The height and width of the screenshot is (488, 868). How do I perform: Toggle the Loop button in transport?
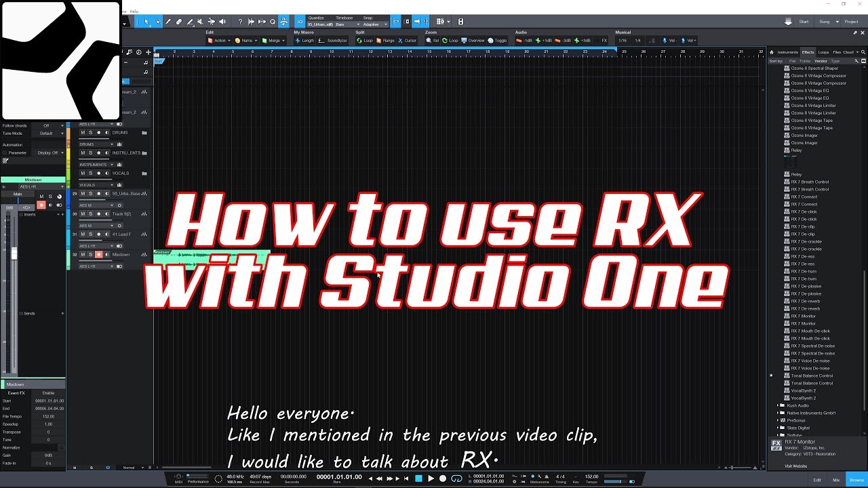coord(456,479)
